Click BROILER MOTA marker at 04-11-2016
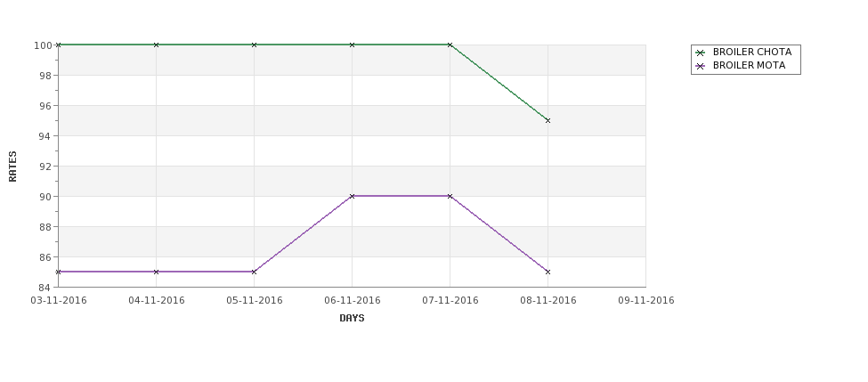This screenshot has width=868, height=382. coord(156,272)
